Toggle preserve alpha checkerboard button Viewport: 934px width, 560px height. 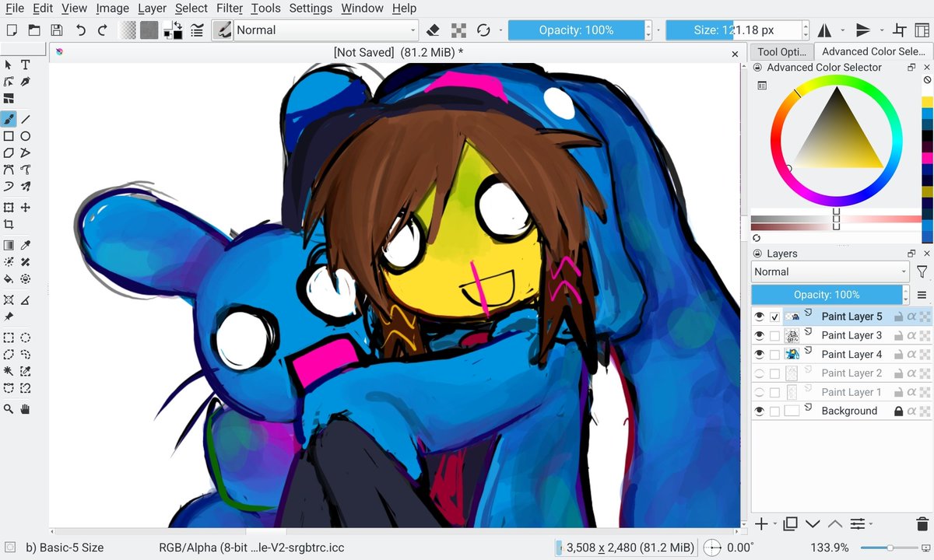click(x=459, y=30)
